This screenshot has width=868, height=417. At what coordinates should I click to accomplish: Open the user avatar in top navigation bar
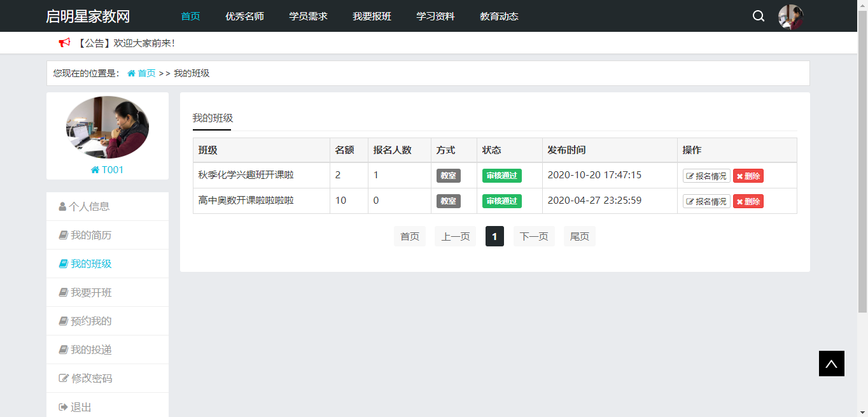pyautogui.click(x=791, y=17)
